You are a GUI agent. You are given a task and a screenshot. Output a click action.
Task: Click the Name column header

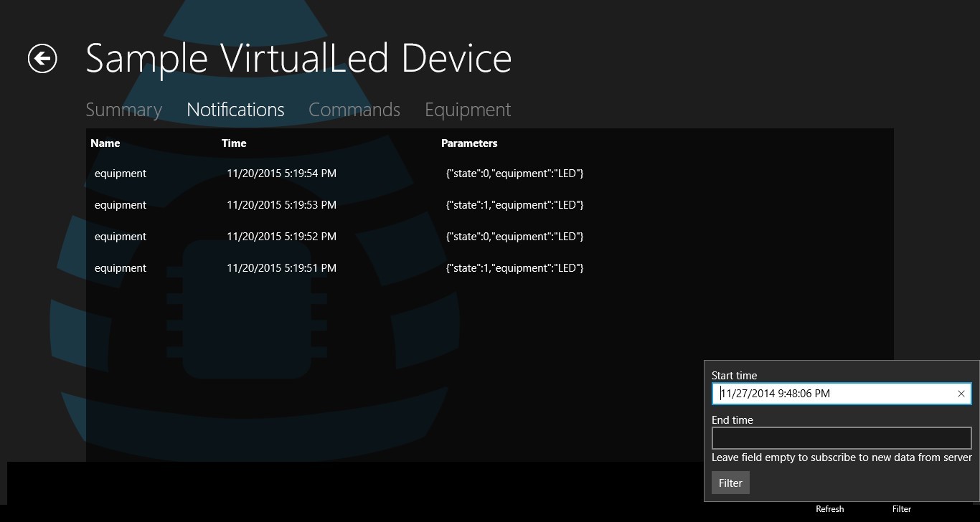(x=105, y=143)
